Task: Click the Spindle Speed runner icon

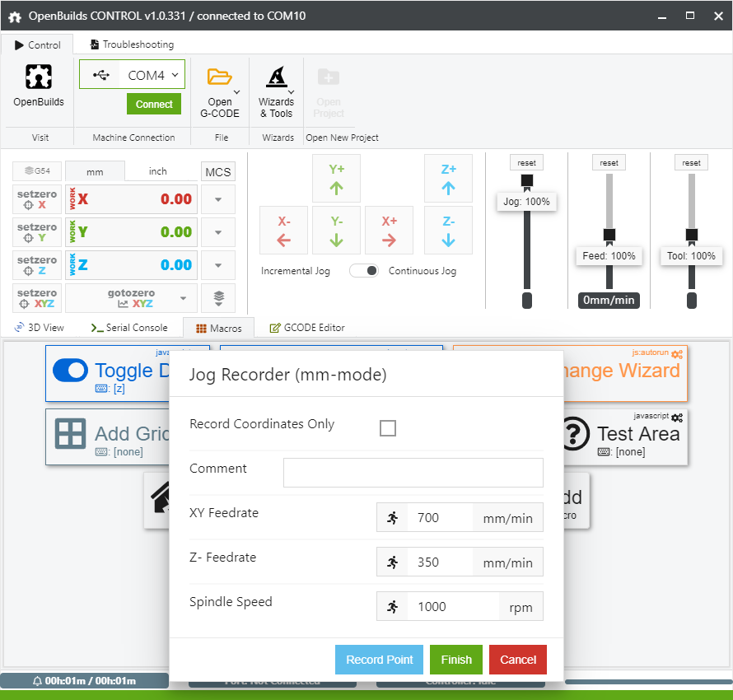Action: 393,607
